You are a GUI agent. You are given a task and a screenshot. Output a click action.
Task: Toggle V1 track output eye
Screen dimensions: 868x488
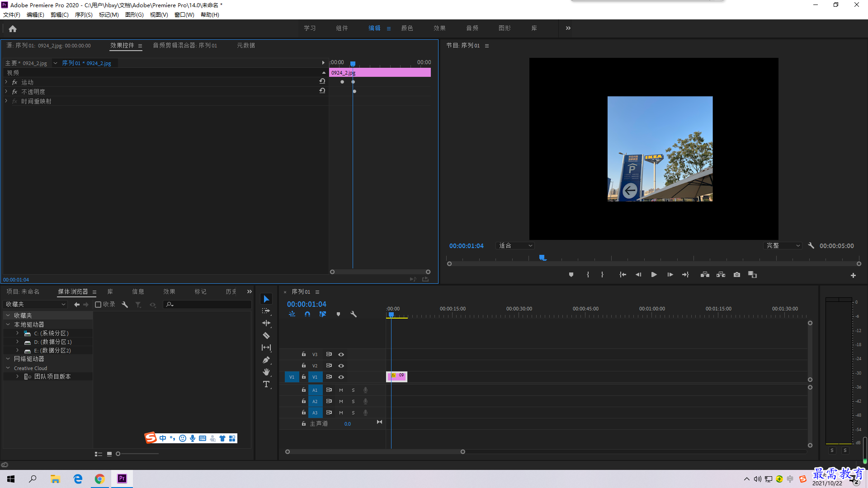[x=341, y=377]
